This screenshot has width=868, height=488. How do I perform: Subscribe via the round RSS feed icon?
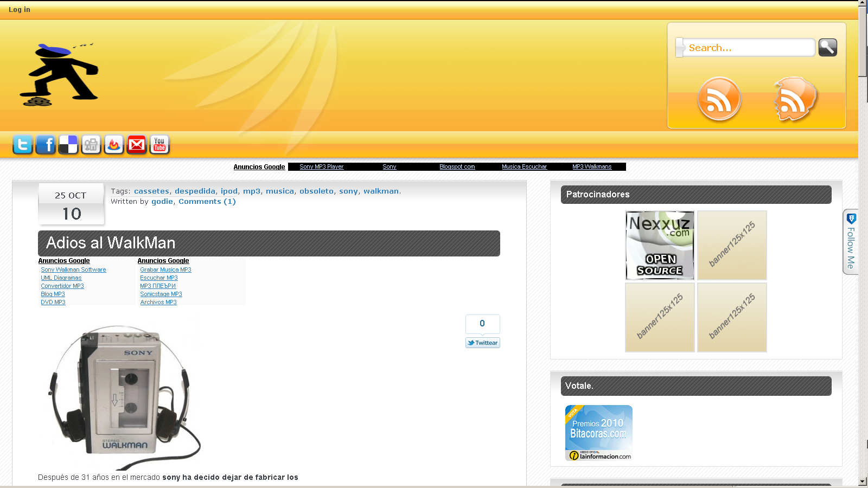coord(719,99)
